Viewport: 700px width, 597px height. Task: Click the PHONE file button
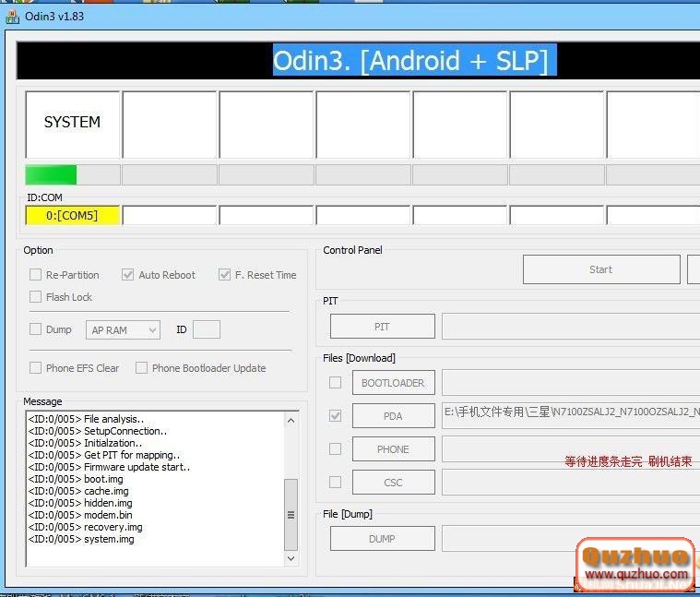(x=393, y=449)
